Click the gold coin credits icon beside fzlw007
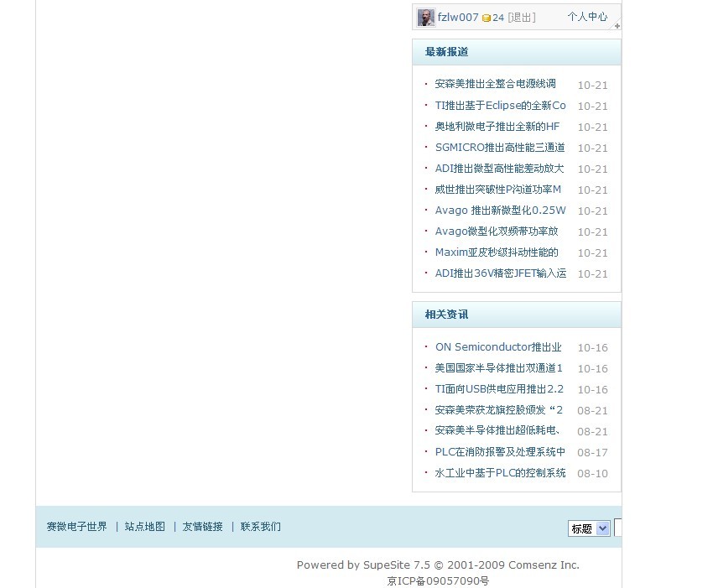The height and width of the screenshot is (588, 713). [487, 17]
